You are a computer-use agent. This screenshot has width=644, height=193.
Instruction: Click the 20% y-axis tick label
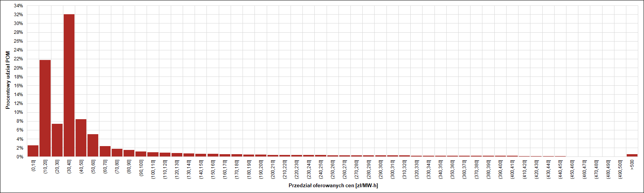pos(18,68)
